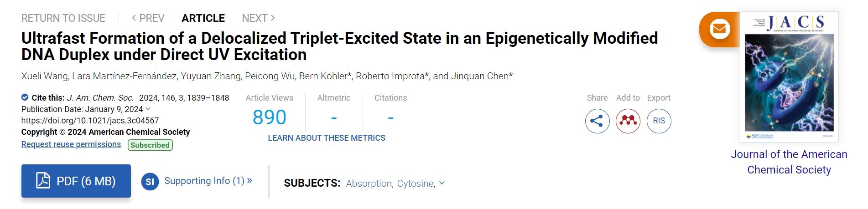Click the Subscribed status badge
Screen dimensions: 868x209
click(150, 145)
